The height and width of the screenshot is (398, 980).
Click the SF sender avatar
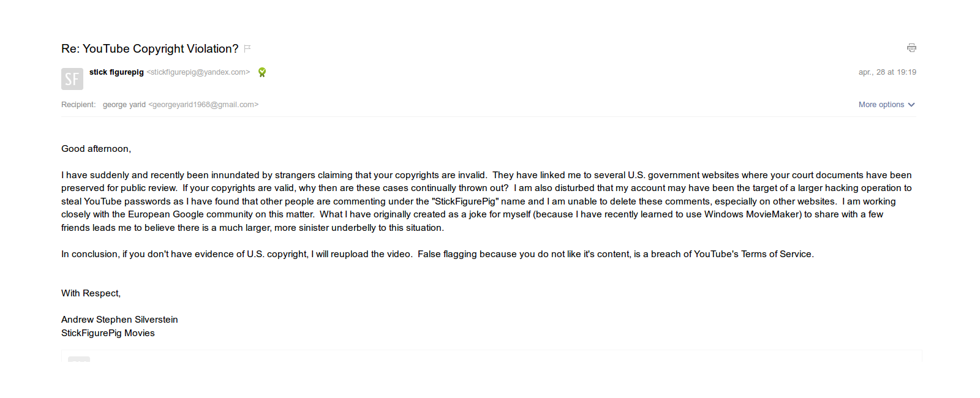click(x=72, y=79)
